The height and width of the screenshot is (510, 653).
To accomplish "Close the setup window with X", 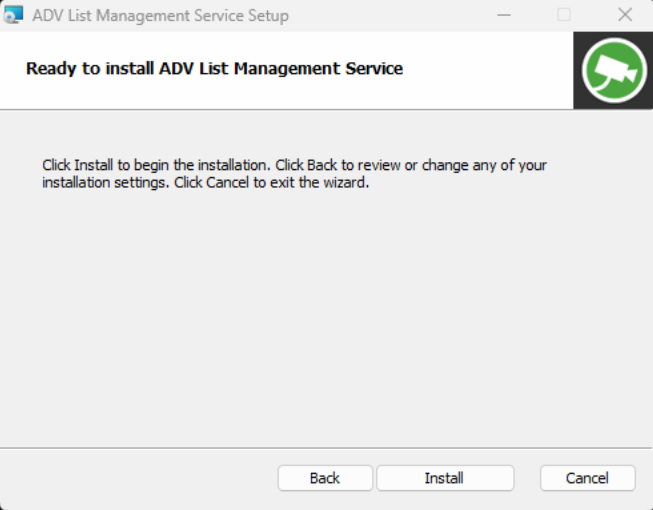I will (625, 15).
